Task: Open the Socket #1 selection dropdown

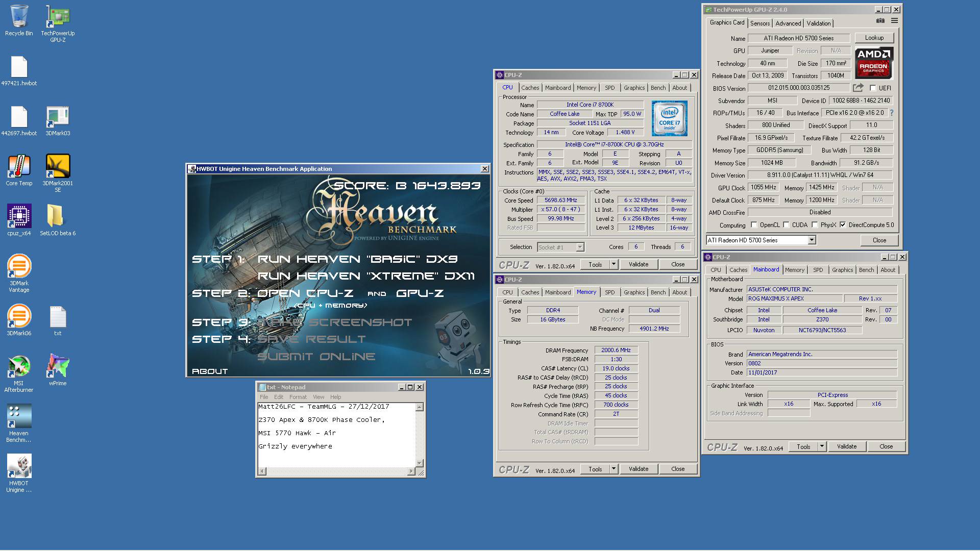Action: click(580, 247)
